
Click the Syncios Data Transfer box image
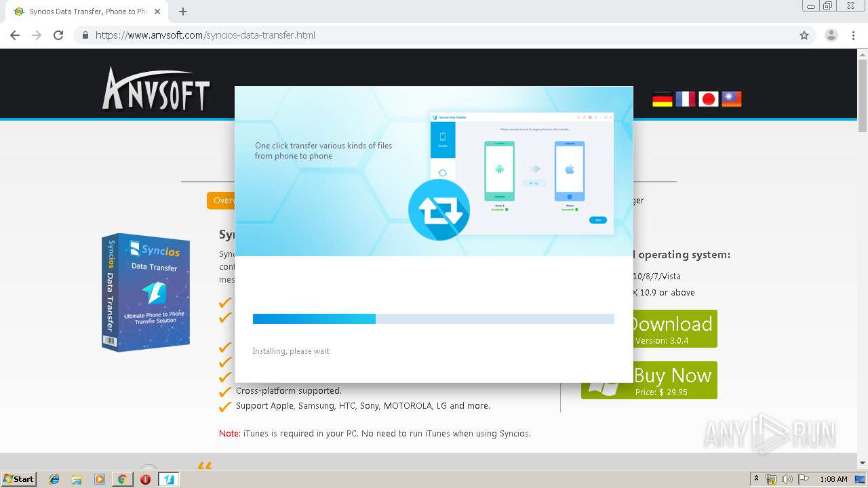tap(146, 292)
